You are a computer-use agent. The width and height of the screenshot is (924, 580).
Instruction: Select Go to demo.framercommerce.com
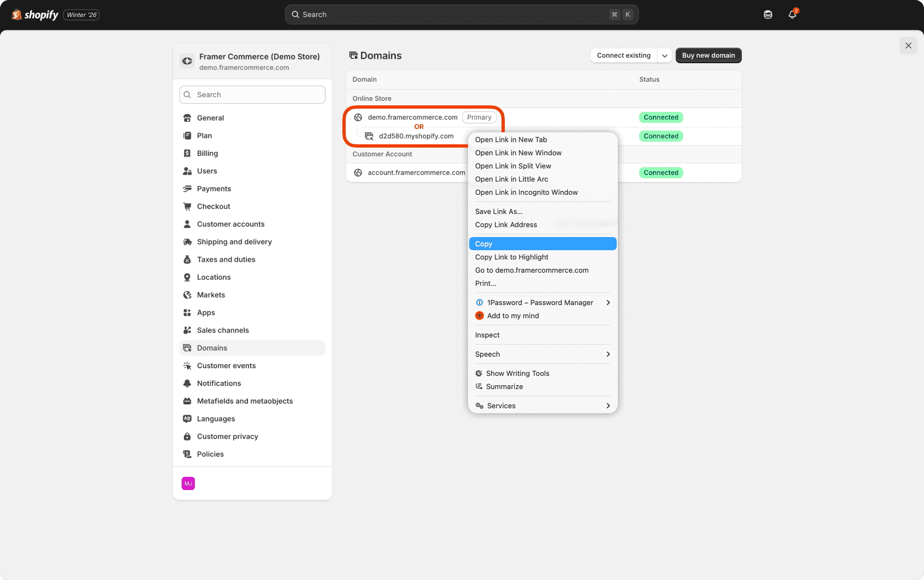[543, 271]
